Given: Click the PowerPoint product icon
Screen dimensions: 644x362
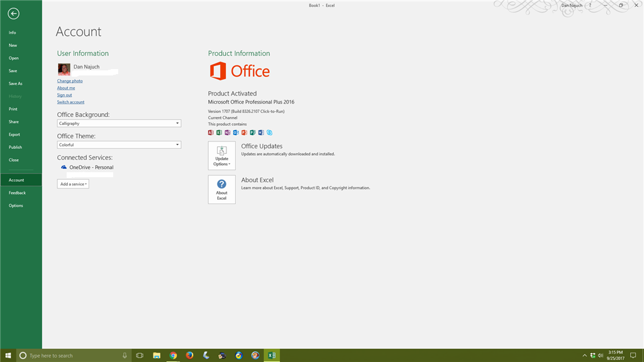Looking at the screenshot, I should 243,133.
